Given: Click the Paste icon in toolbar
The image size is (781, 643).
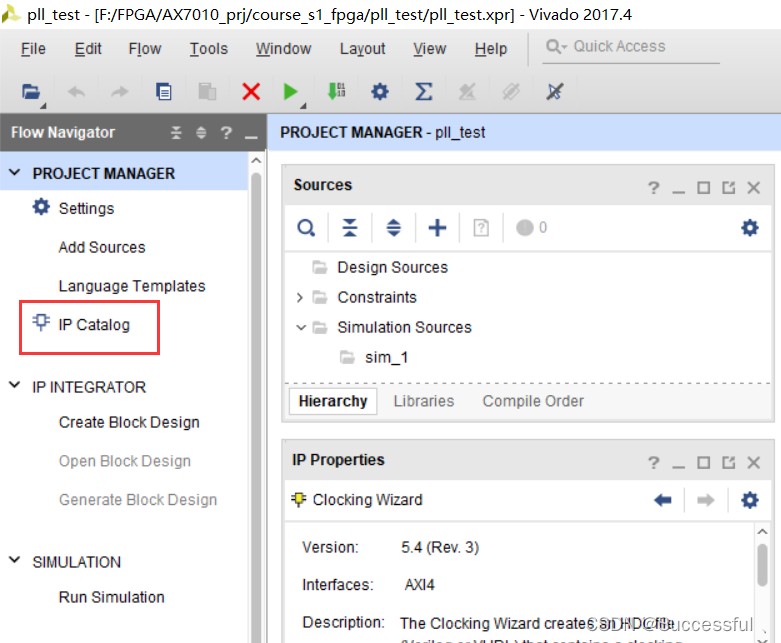Looking at the screenshot, I should click(207, 92).
